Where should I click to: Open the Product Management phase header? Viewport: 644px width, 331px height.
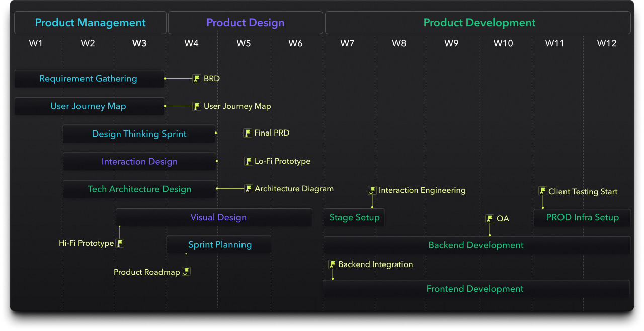pyautogui.click(x=90, y=23)
